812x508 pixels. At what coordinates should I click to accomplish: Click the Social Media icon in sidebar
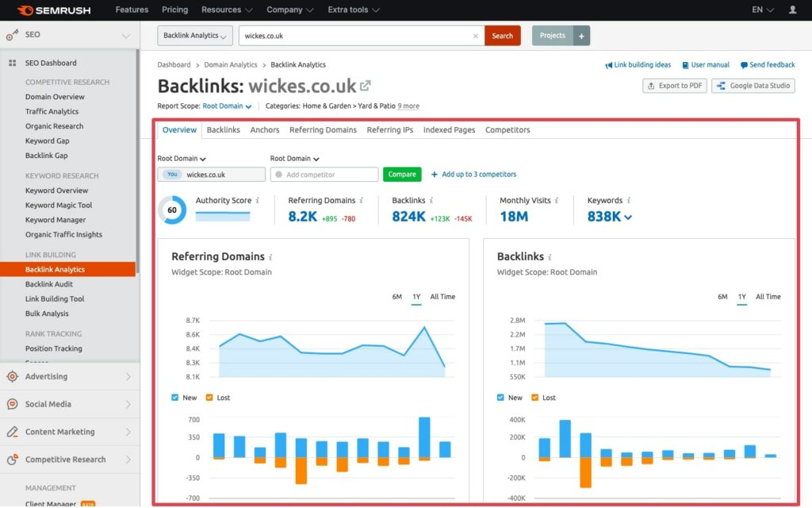pyautogui.click(x=13, y=404)
